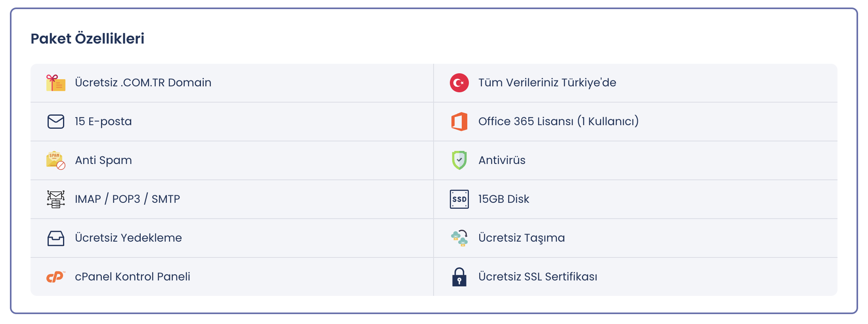Click the Tüm Verileriniz Türkiye'de label
Viewport: 868px width, 324px height.
click(x=547, y=82)
